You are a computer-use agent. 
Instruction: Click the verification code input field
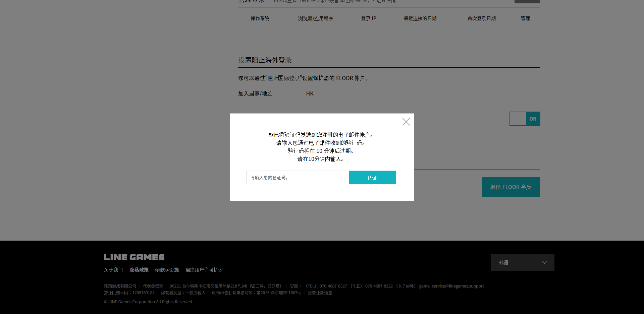[297, 178]
